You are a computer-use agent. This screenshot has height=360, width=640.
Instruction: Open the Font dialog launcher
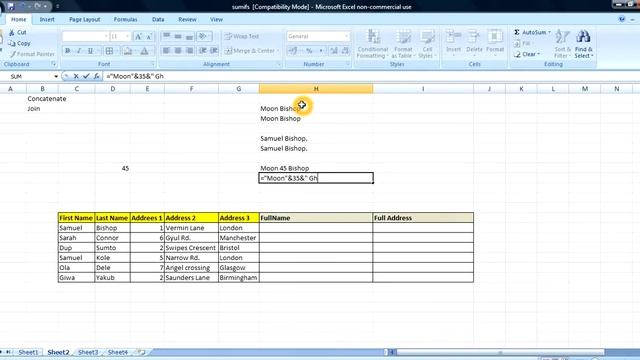[x=153, y=64]
